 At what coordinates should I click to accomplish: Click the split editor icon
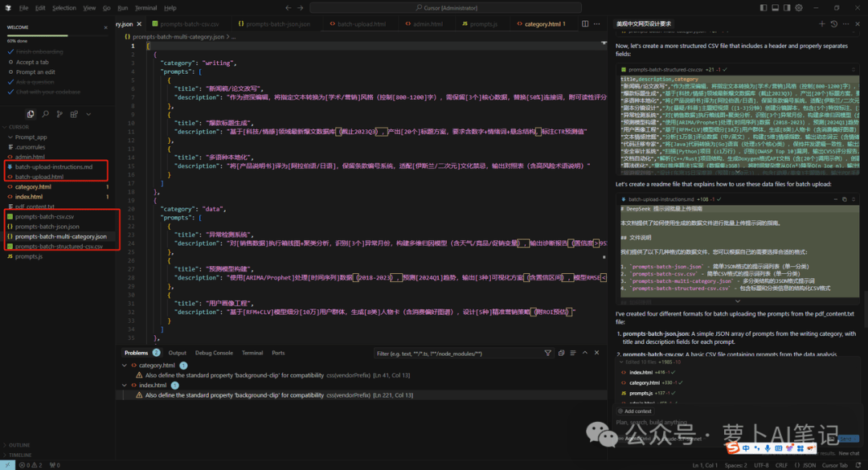(585, 24)
